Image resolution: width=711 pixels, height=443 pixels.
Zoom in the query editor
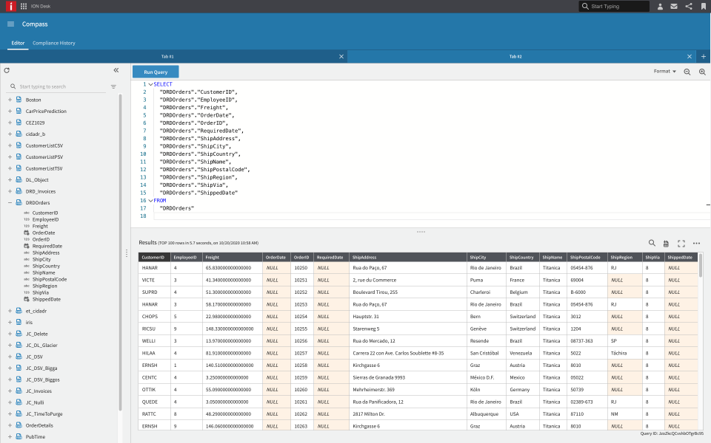pos(702,72)
